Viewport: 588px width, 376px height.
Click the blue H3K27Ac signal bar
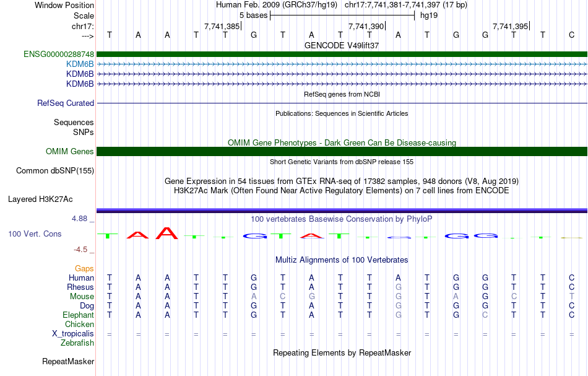pyautogui.click(x=342, y=211)
